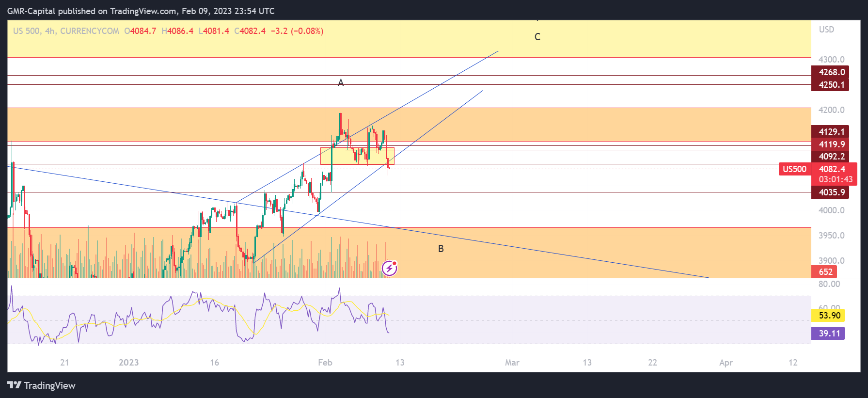The image size is (868, 398).
Task: Click the volume 652 label
Action: pos(825,272)
